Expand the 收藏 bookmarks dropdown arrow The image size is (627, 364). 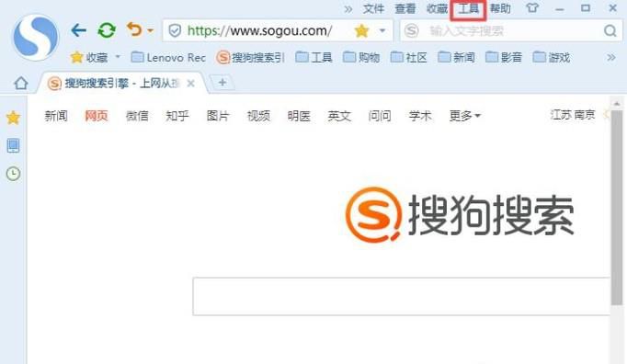click(118, 57)
